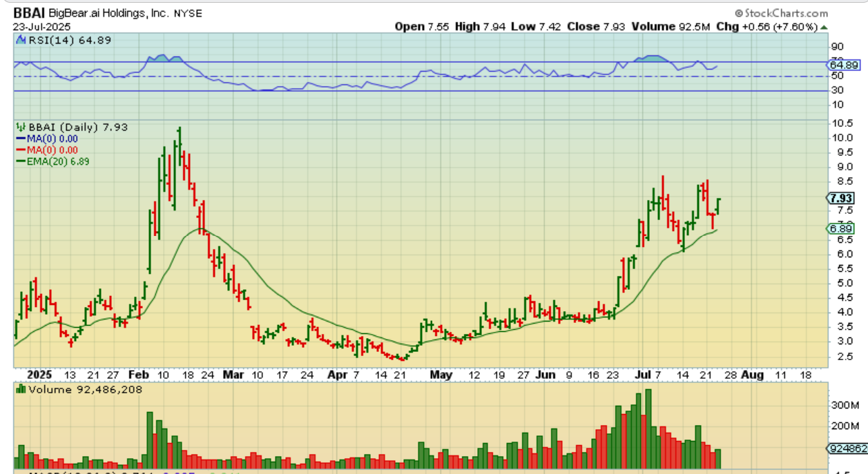Click the bold BBAI ticker symbol in header
The height and width of the screenshot is (474, 868).
click(x=29, y=13)
